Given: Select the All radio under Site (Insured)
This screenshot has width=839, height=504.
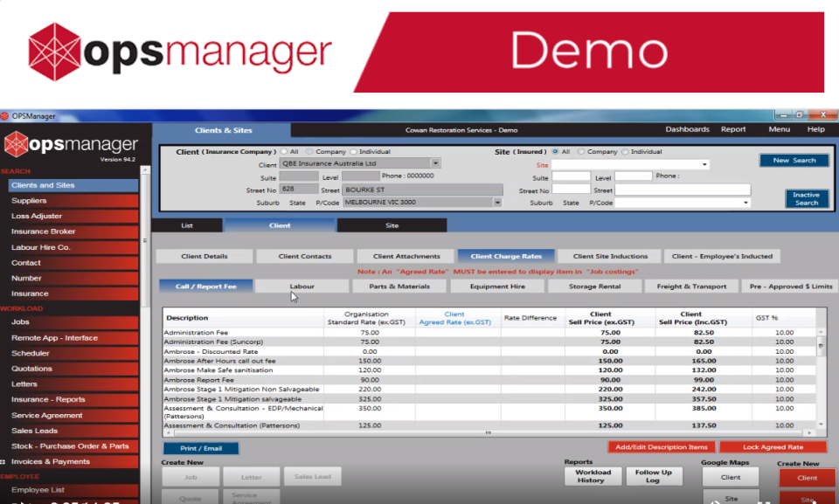Looking at the screenshot, I should (556, 150).
